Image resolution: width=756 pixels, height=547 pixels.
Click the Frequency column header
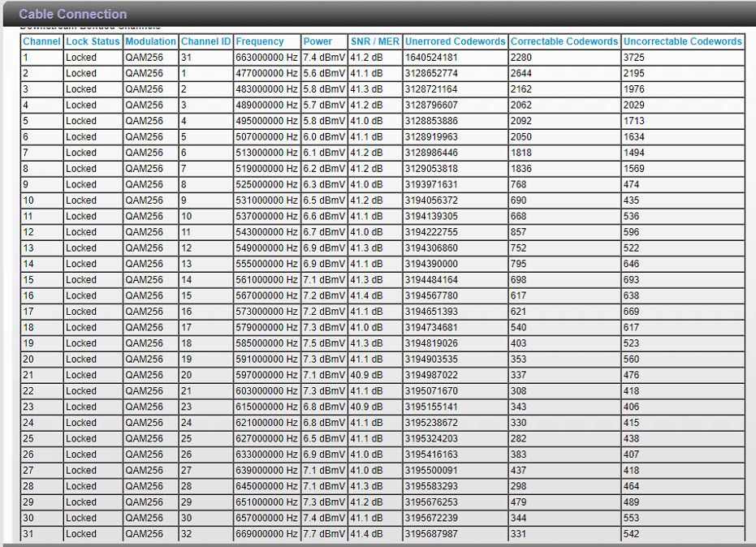coord(260,41)
